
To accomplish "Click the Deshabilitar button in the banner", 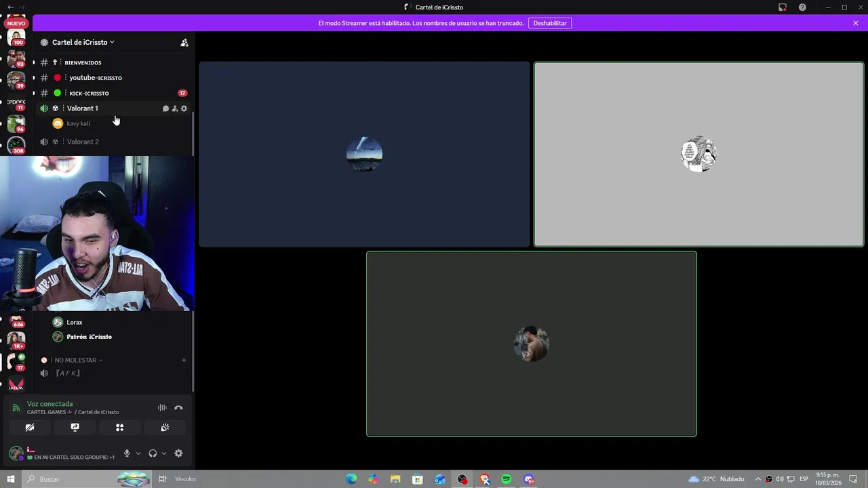I will coord(550,23).
